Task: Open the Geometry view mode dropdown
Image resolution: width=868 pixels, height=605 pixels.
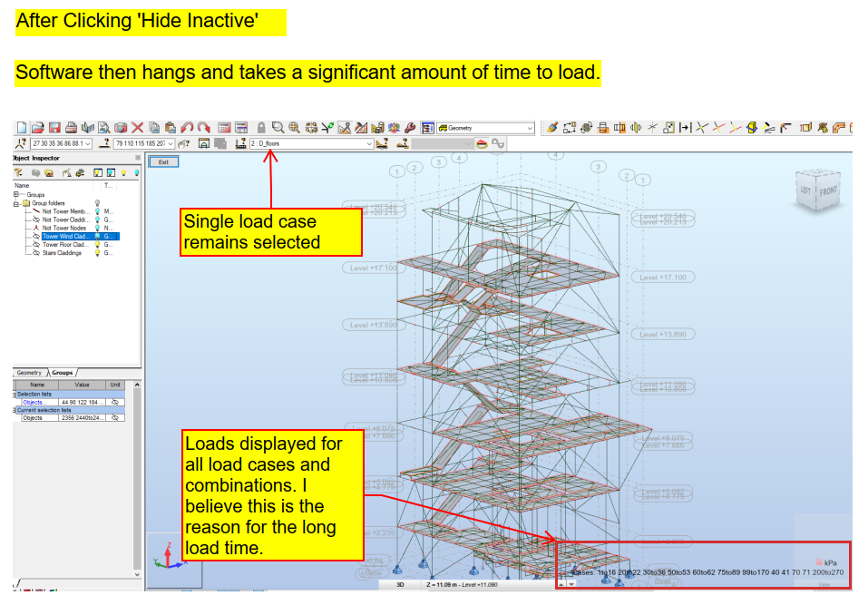Action: tap(532, 127)
